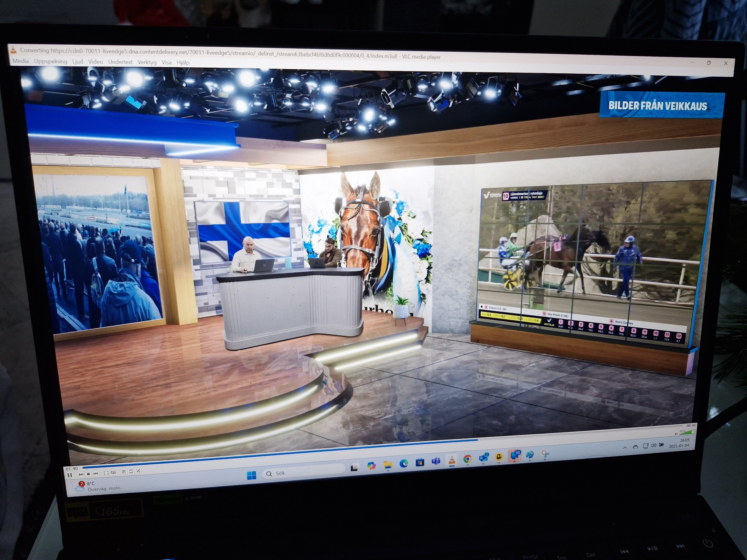This screenshot has width=747, height=560.
Task: Open the Uppspelning menu
Action: (51, 62)
